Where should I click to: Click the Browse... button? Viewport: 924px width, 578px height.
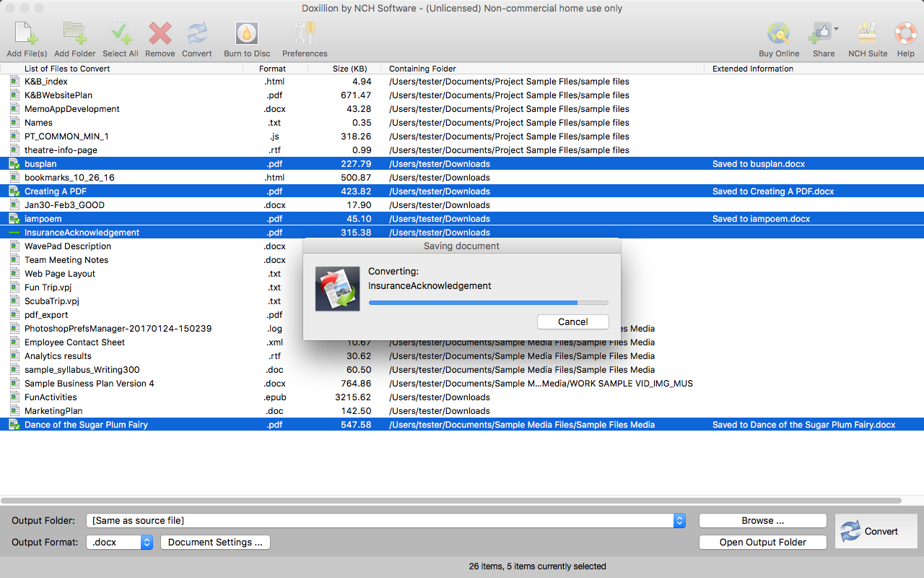[x=762, y=520]
